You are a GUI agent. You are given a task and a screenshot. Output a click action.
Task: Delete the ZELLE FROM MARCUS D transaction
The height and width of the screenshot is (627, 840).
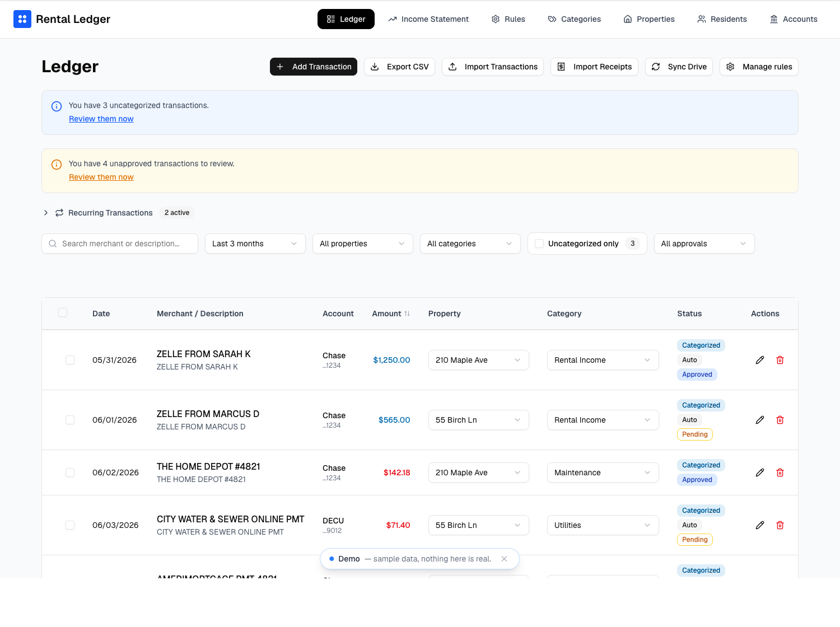(x=780, y=420)
